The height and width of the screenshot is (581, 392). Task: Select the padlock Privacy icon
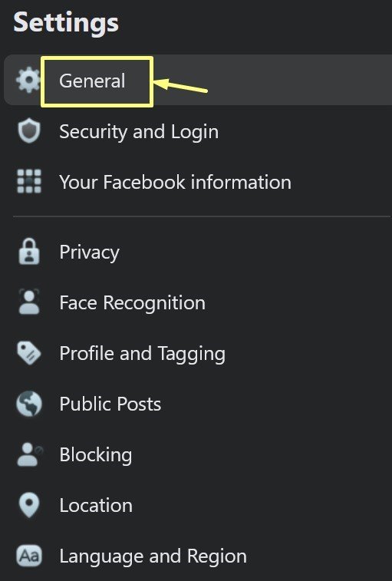(x=29, y=252)
